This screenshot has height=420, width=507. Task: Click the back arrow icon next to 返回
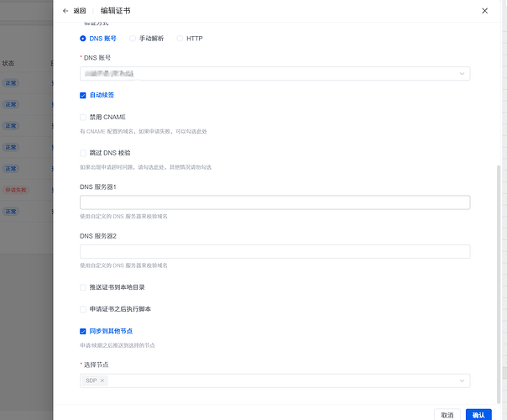(x=65, y=11)
